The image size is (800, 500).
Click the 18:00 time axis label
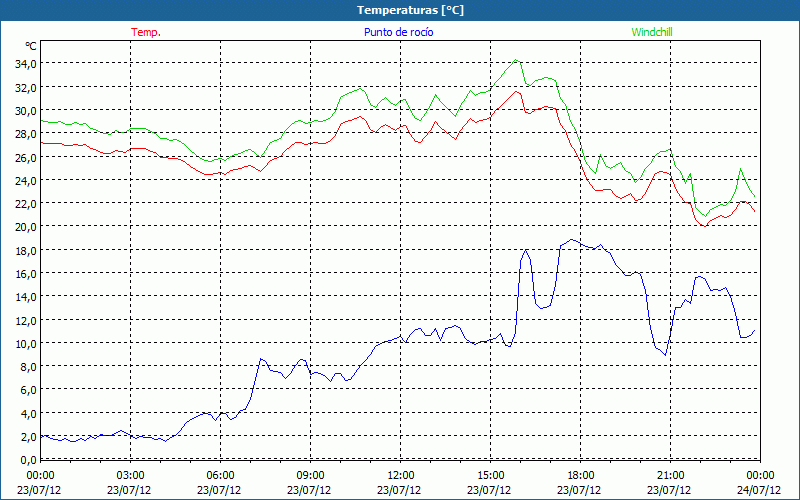(581, 475)
